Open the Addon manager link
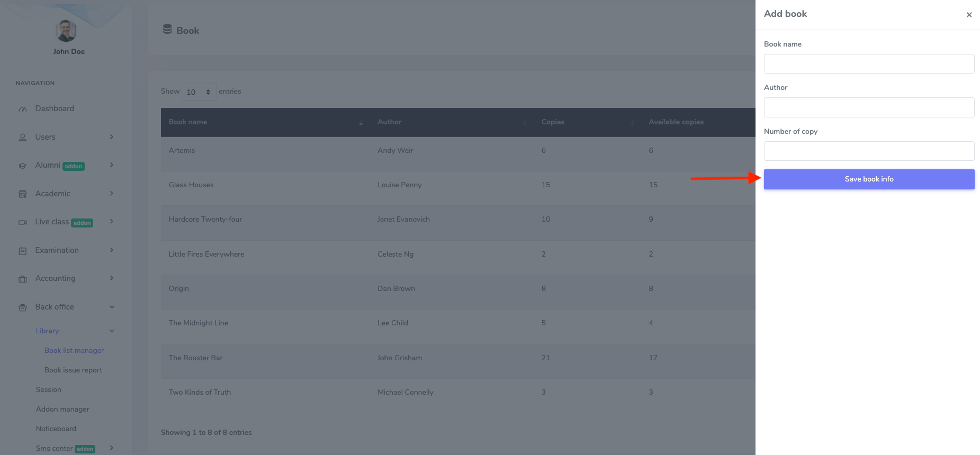 click(x=62, y=410)
